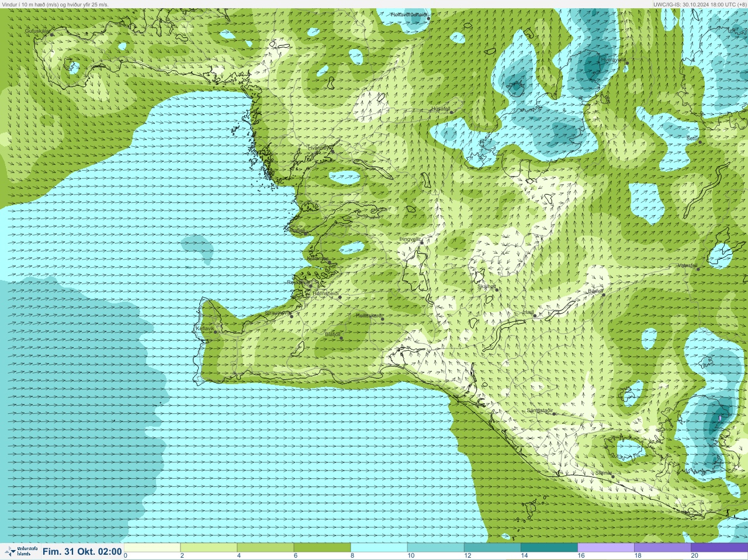748x560 pixels.
Task: Click the Hellisskarð place label
Action: tap(369, 316)
